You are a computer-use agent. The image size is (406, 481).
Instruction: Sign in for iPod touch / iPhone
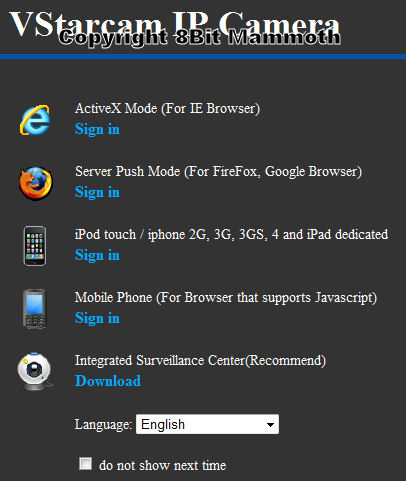[97, 255]
